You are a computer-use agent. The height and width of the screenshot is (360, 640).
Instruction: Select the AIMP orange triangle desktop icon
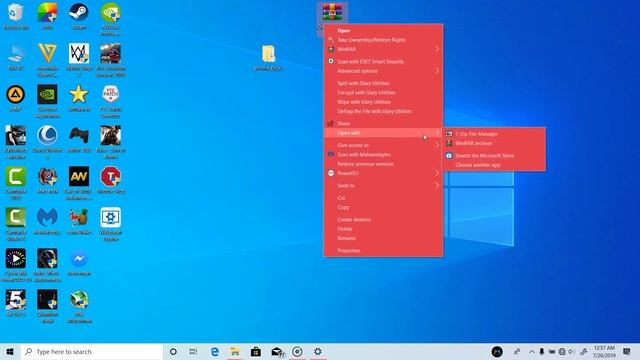(x=16, y=98)
